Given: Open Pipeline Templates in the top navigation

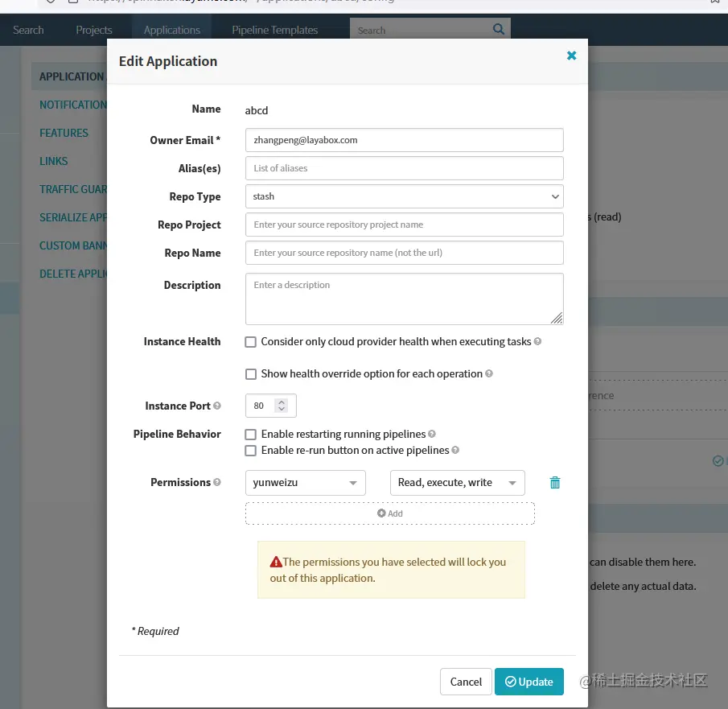Looking at the screenshot, I should click(x=275, y=30).
